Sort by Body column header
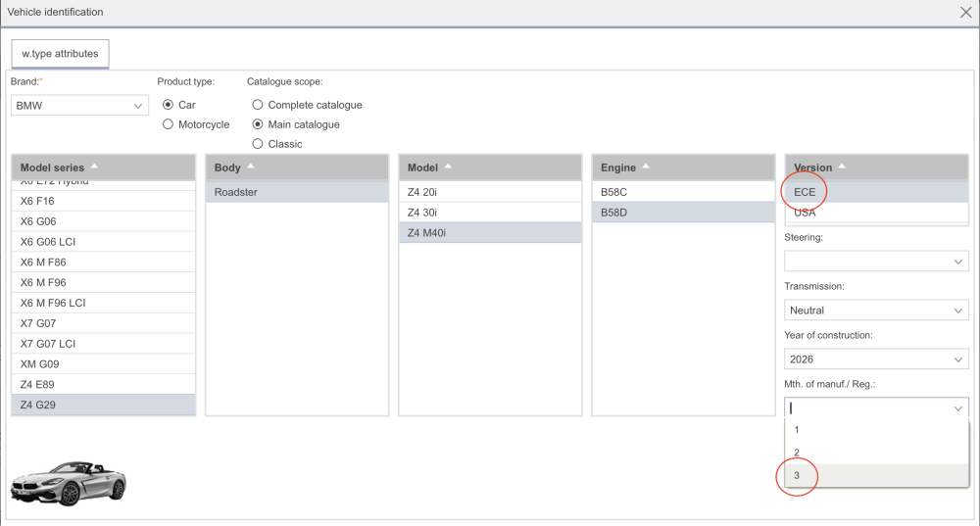 [x=297, y=167]
